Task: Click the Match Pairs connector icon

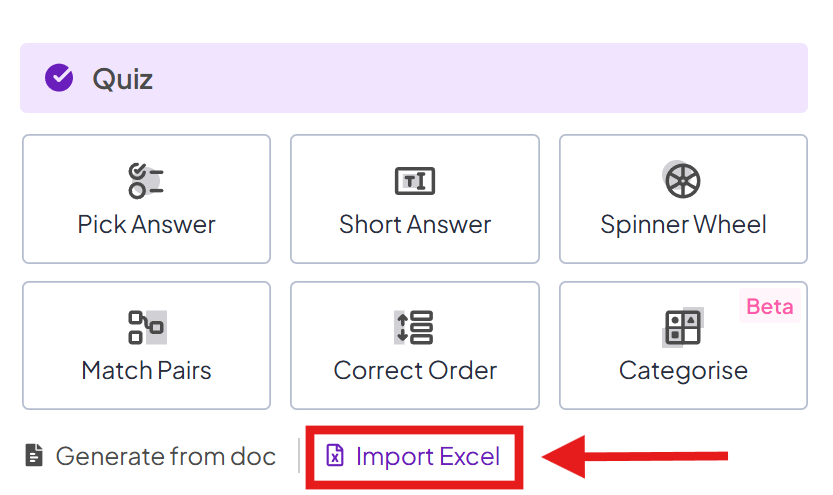Action: point(147,327)
